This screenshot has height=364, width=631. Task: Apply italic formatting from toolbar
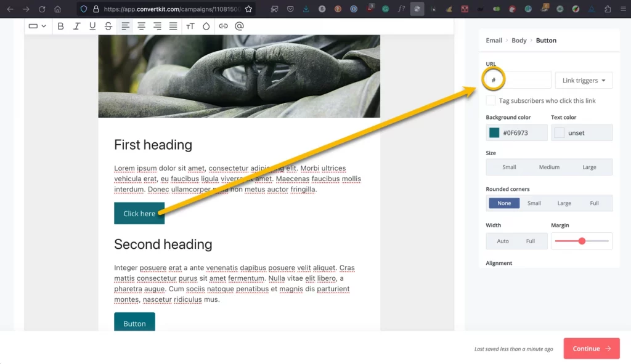[x=76, y=26]
